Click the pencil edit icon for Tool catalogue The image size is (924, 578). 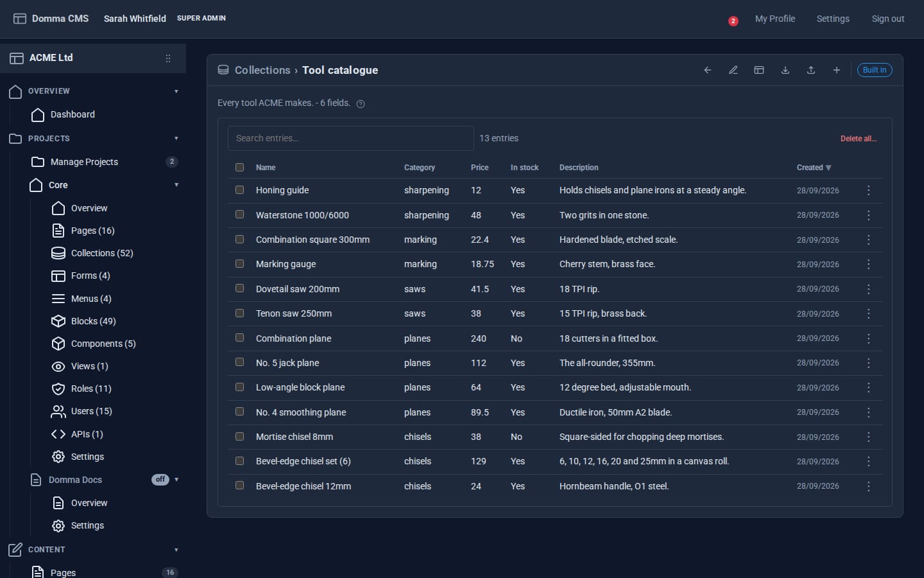[733, 70]
